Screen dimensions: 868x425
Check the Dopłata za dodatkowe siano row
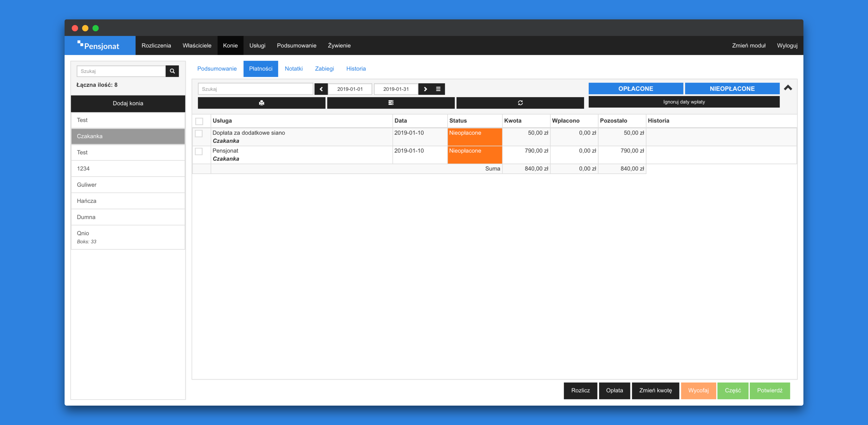(x=199, y=134)
